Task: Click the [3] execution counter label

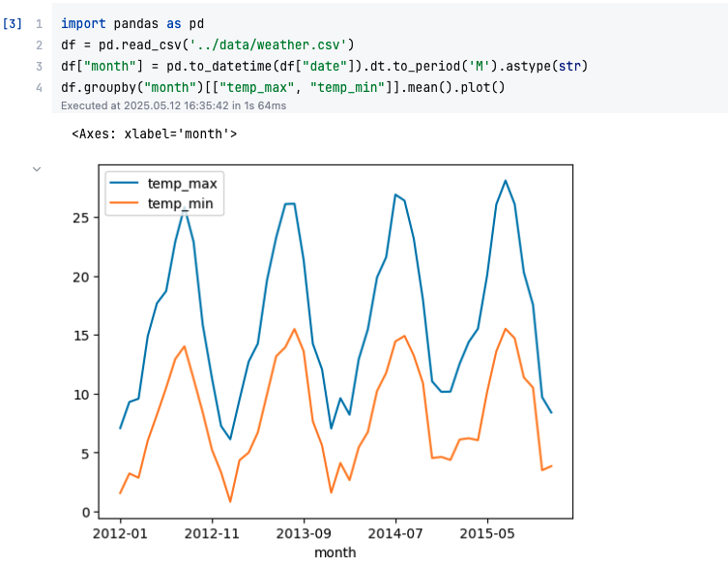Action: click(12, 23)
